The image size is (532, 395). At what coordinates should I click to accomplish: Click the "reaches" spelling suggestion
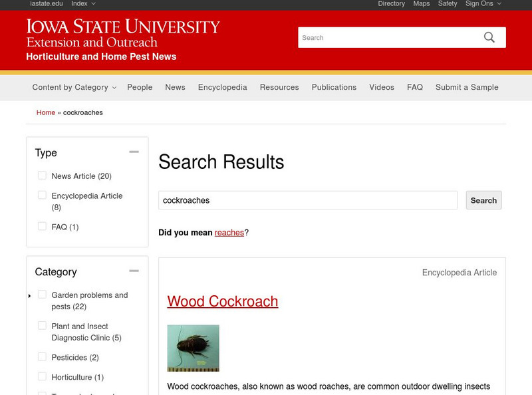click(x=228, y=233)
